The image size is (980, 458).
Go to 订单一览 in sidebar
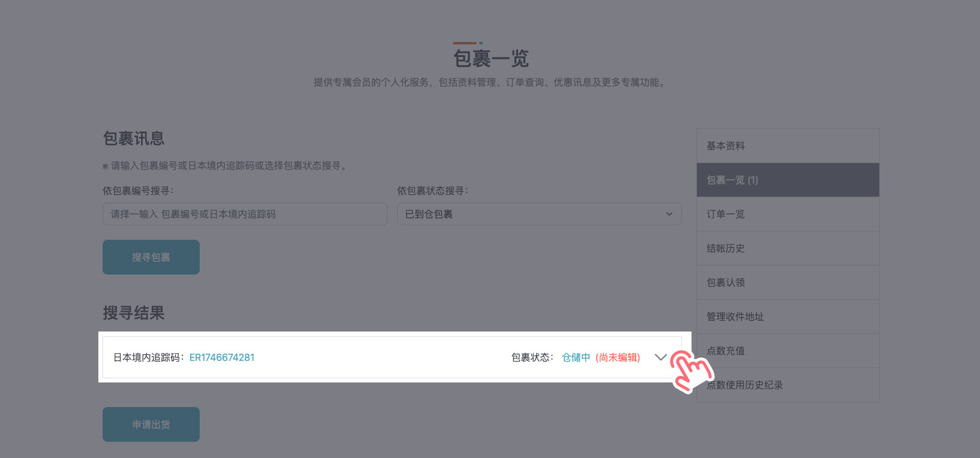[x=788, y=214]
